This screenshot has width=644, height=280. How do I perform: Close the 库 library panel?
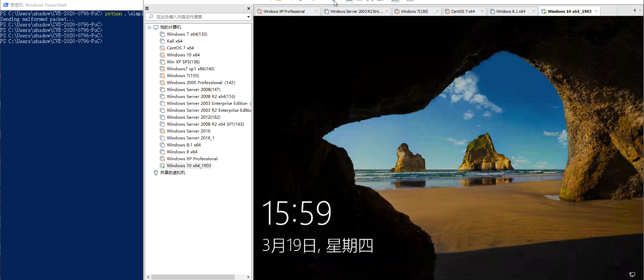point(249,8)
